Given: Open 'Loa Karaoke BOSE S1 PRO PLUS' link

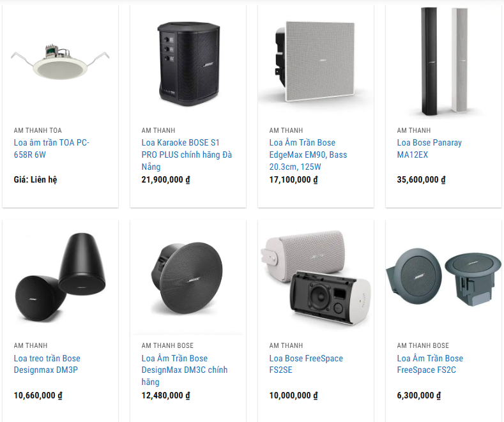Looking at the screenshot, I should click(187, 154).
